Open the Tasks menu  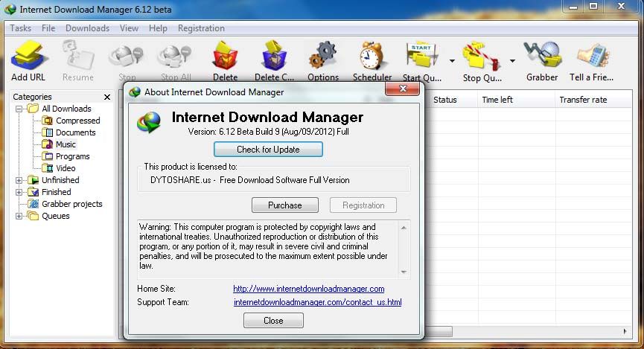(x=21, y=28)
